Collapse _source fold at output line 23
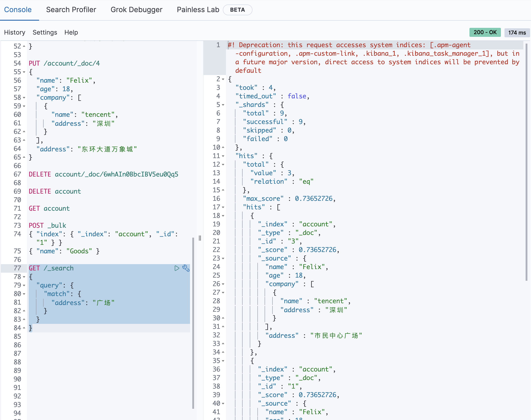 click(223, 259)
